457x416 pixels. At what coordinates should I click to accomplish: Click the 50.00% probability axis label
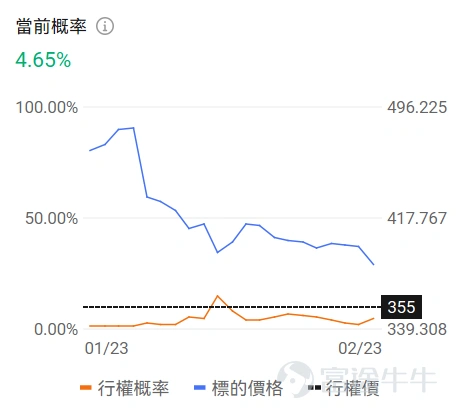coord(52,219)
